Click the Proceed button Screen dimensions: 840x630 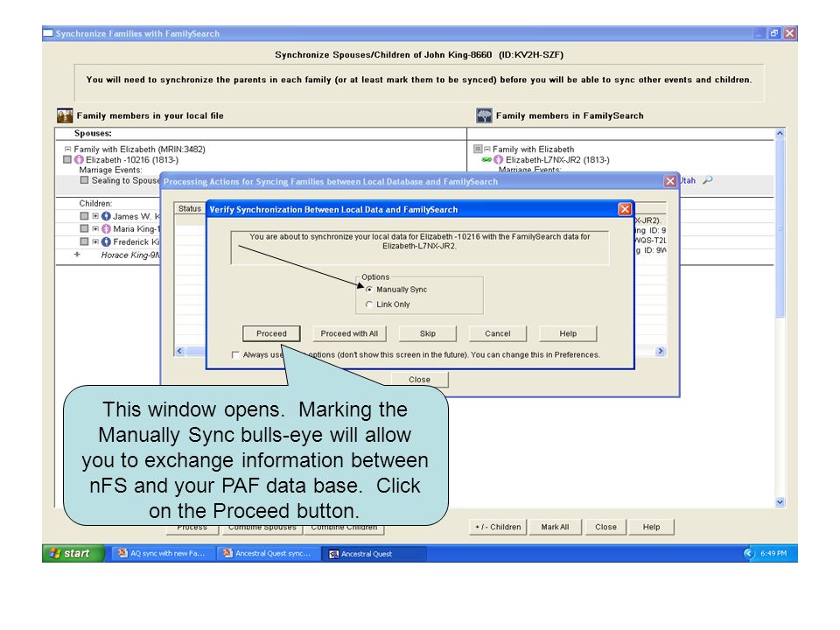(271, 333)
